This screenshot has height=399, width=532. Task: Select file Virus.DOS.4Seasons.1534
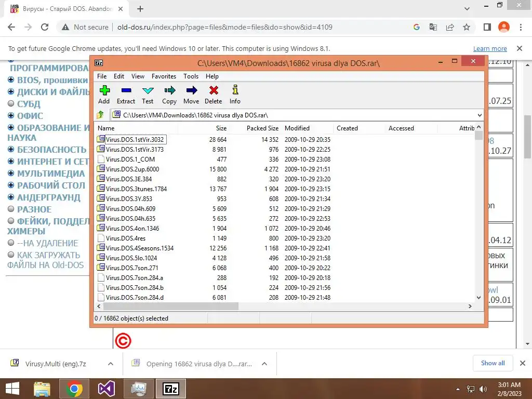pyautogui.click(x=139, y=248)
